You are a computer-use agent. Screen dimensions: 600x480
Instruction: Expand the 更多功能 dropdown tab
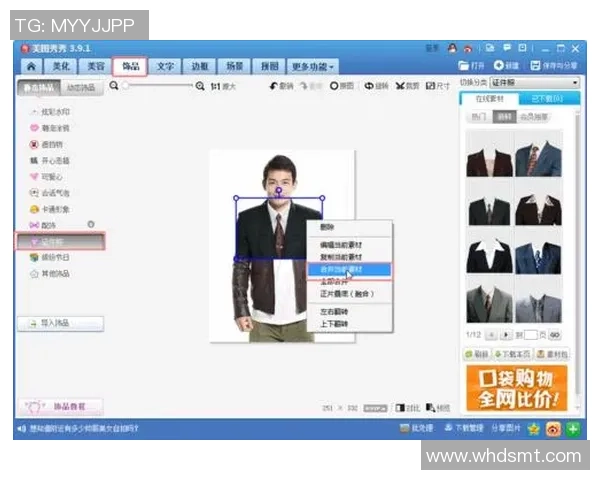[x=314, y=66]
